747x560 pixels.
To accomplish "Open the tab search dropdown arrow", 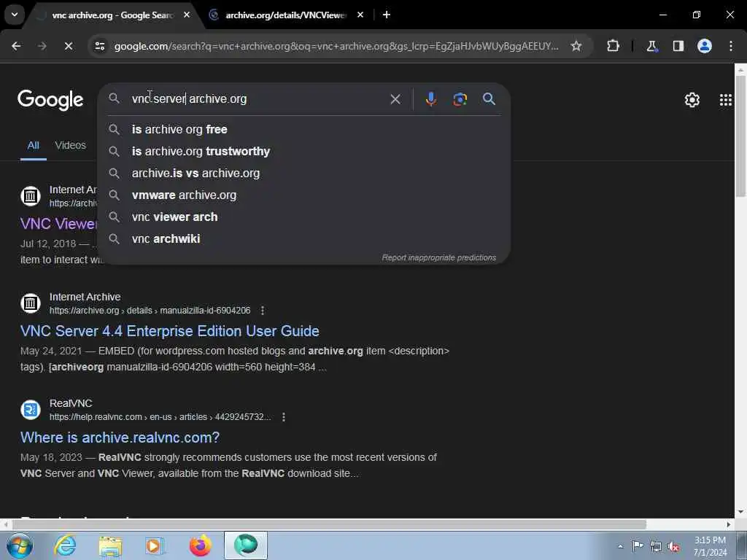I will coord(15,15).
